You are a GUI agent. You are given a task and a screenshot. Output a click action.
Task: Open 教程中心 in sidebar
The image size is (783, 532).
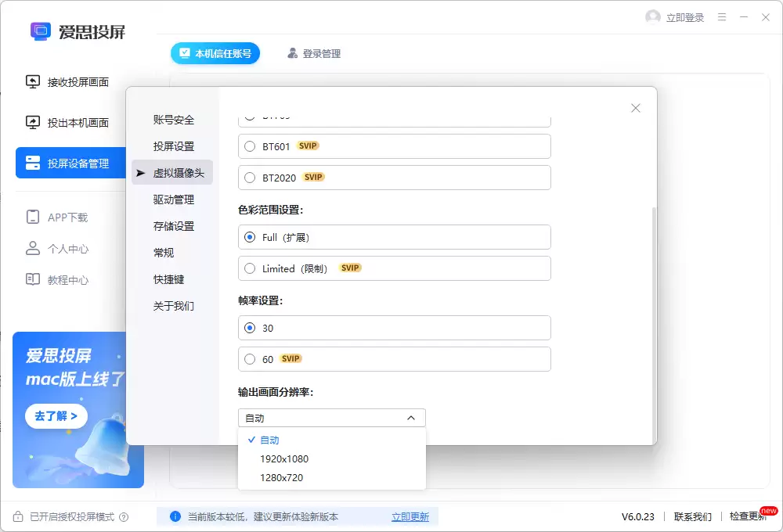click(x=57, y=279)
